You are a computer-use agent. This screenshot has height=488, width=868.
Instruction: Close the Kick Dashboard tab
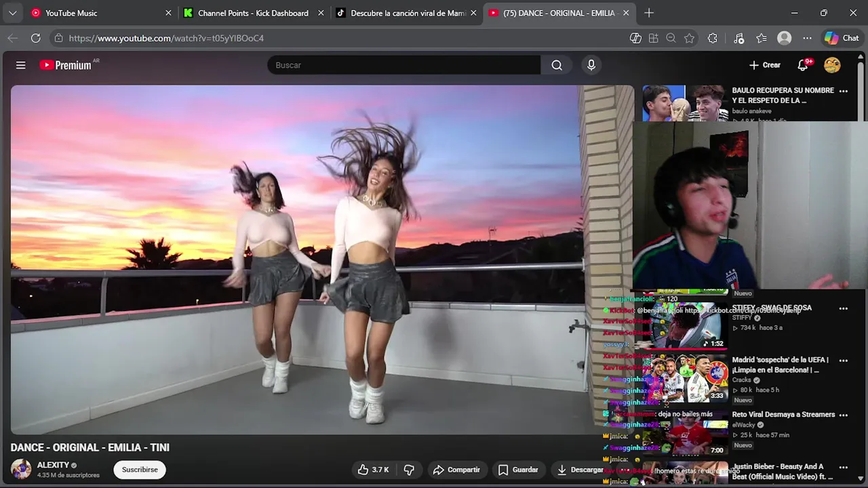point(321,13)
